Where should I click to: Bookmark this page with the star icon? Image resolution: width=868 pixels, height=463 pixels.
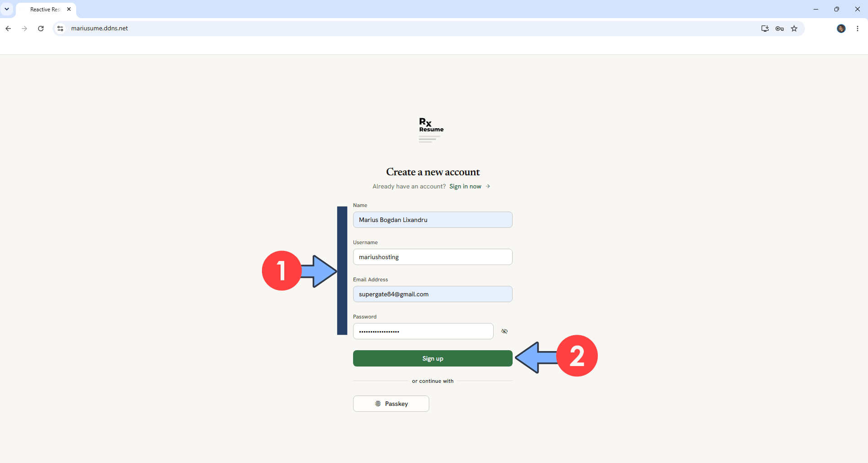(794, 29)
